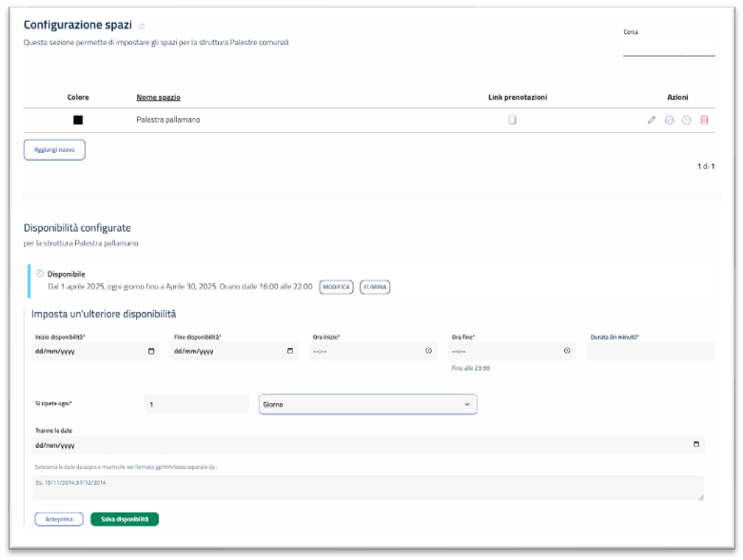Open calendar picker for Inizio disponibilità
This screenshot has width=743, height=560.
(151, 351)
